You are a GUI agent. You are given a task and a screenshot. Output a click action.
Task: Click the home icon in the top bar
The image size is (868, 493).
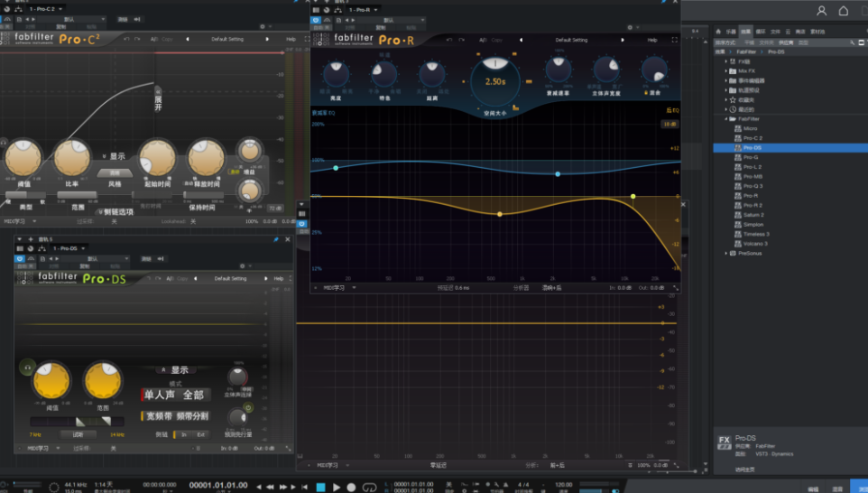(x=844, y=11)
